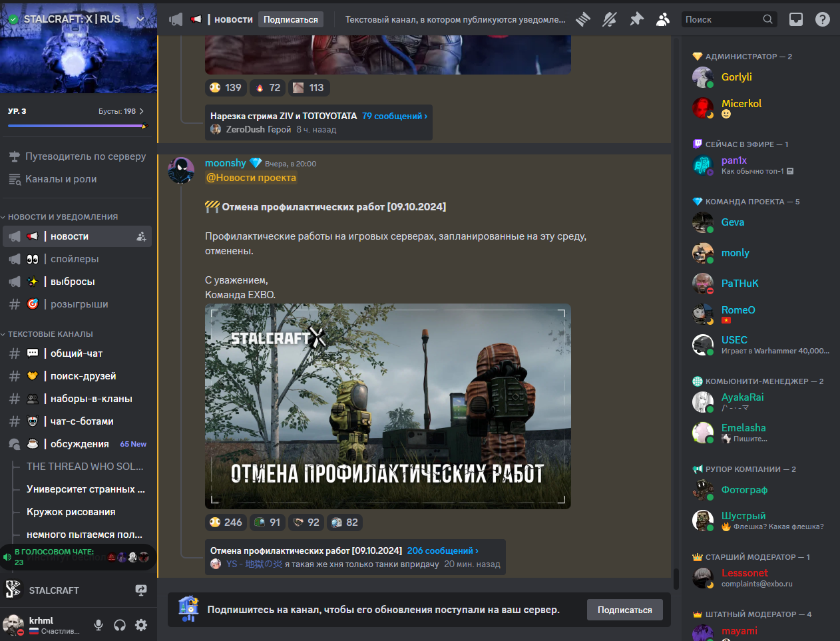Click Фотограф's avatar under Рупор компании

point(703,490)
